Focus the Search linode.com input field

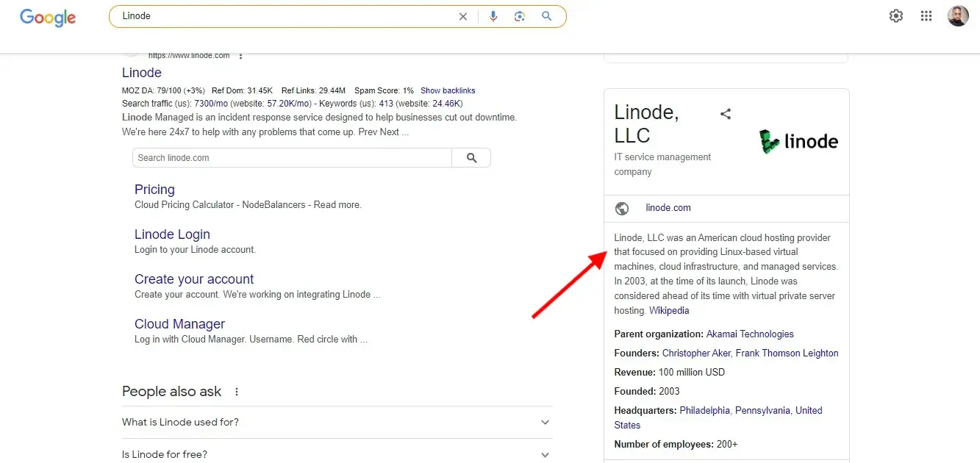tap(293, 158)
